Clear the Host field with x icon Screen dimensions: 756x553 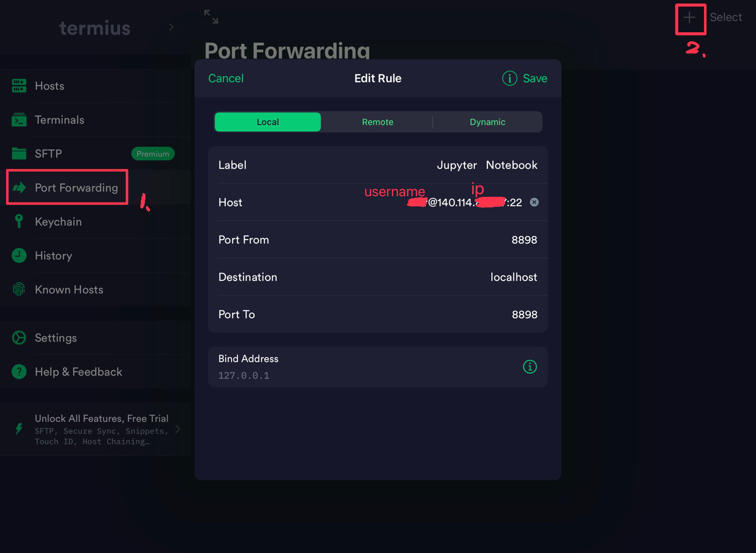(534, 202)
